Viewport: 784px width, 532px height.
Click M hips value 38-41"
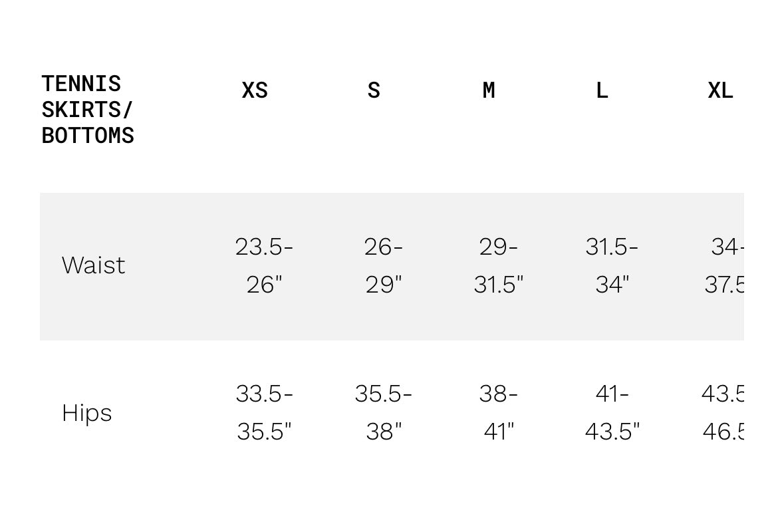[x=499, y=412]
